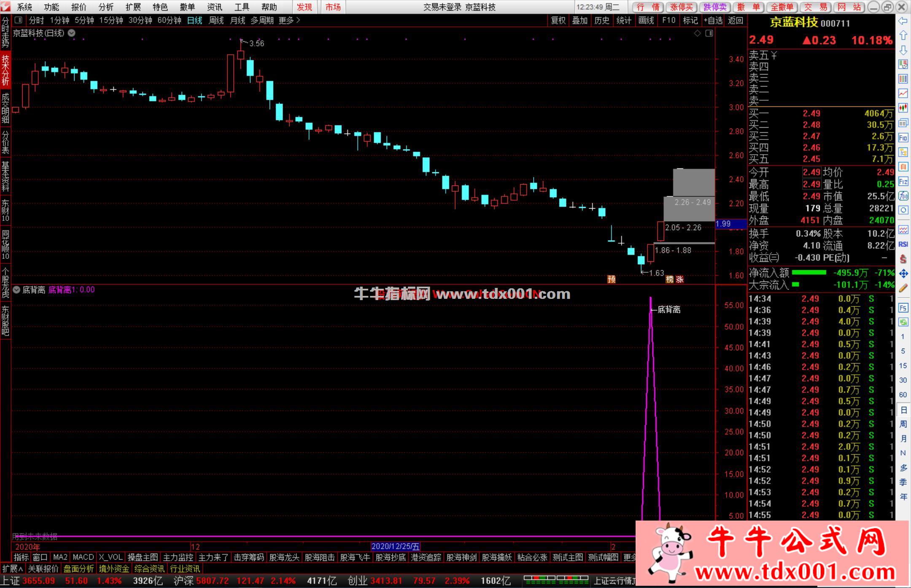This screenshot has width=911, height=588.
Task: Click the 统计 chart button
Action: pos(624,20)
